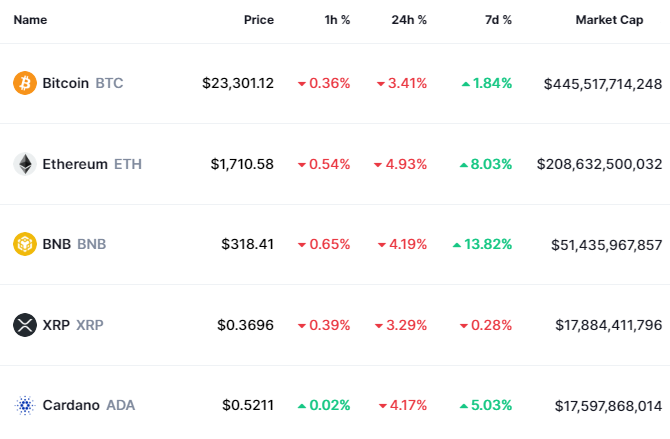
Task: Select the XRP ticker symbol text
Action: pos(90,325)
